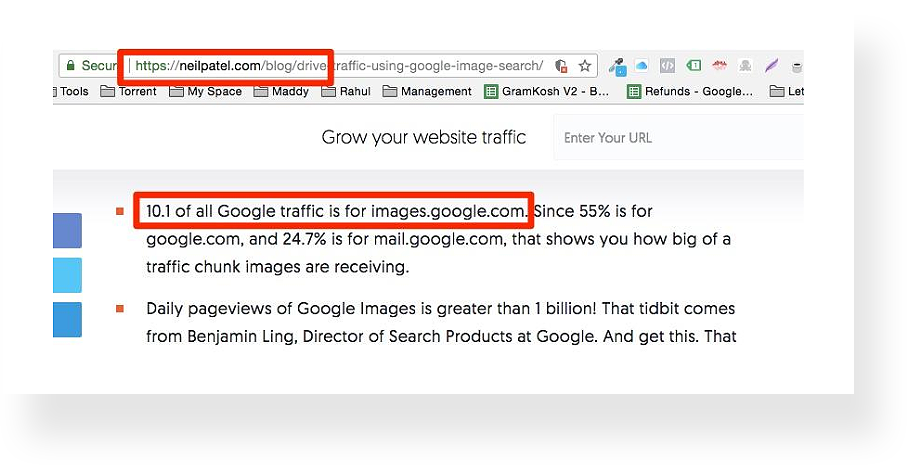The height and width of the screenshot is (465, 907).
Task: Click the green Secure padlock icon
Action: pos(71,65)
